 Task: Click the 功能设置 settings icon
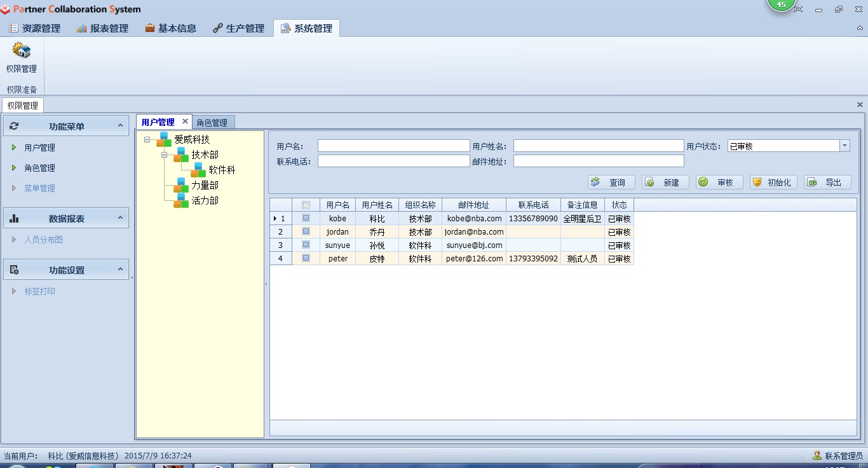(x=14, y=270)
